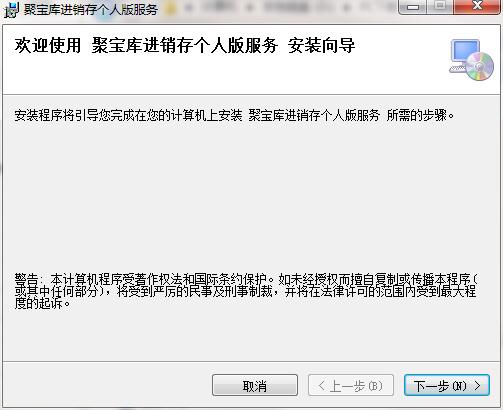Click the computer monitor in the setup graphic
Viewport: 503px width, 410px height.
(463, 53)
